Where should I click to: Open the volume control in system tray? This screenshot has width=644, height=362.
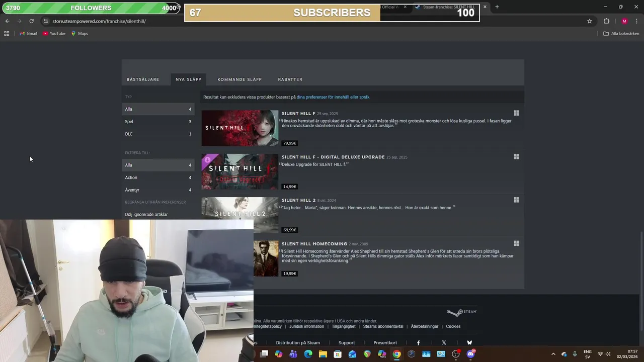[x=608, y=354]
